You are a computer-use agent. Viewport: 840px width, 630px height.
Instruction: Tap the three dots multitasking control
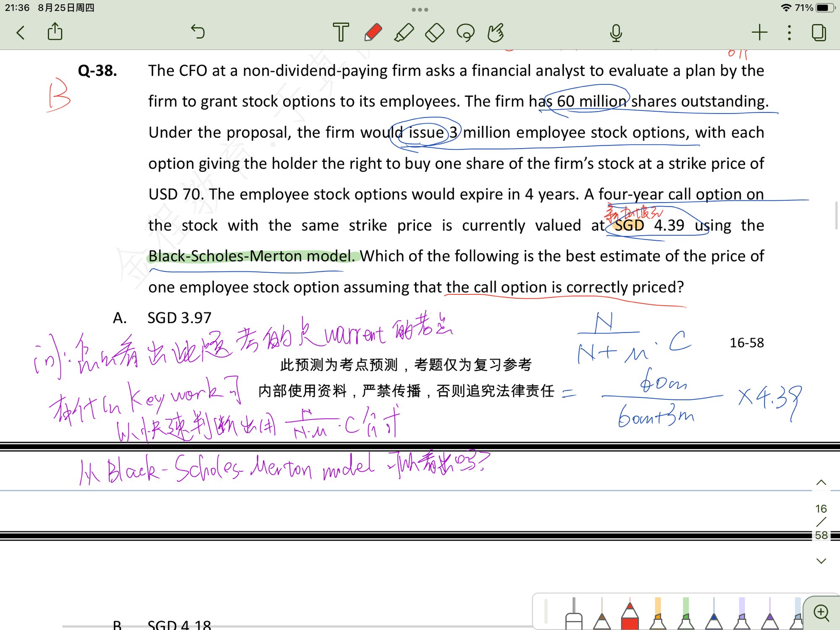point(420,9)
